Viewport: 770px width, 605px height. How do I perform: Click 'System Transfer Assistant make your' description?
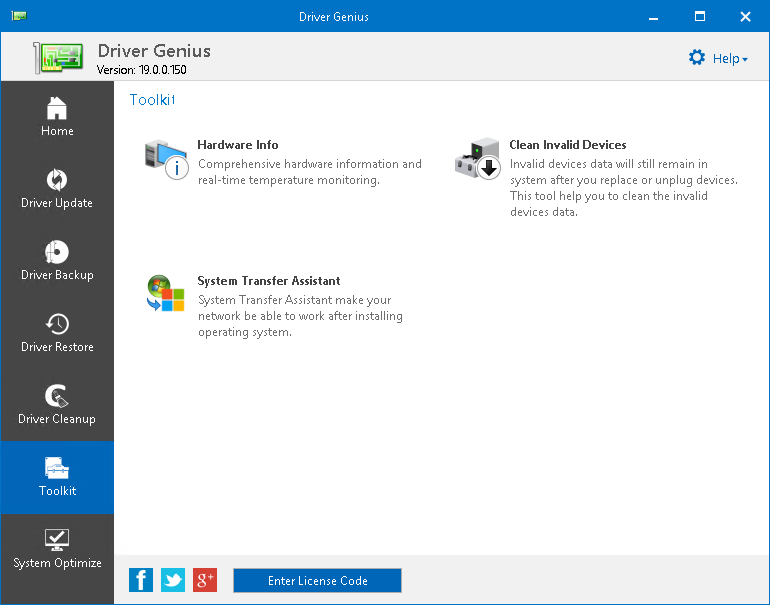pos(300,316)
